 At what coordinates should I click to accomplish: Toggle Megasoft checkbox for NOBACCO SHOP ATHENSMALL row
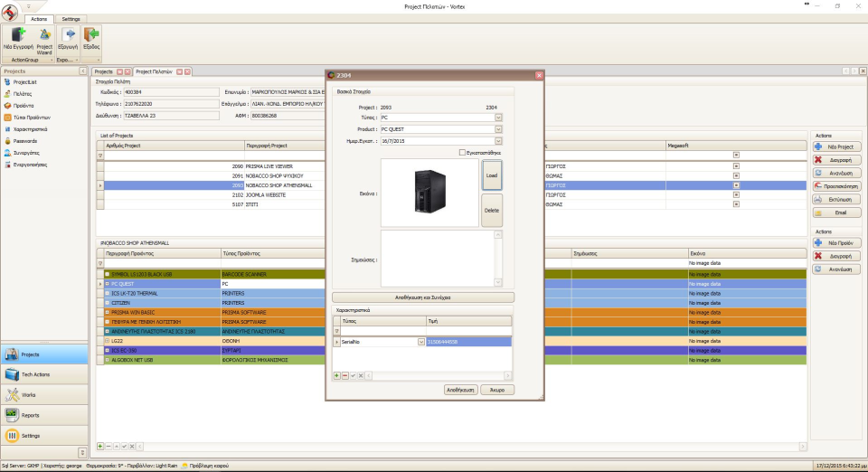coord(736,184)
